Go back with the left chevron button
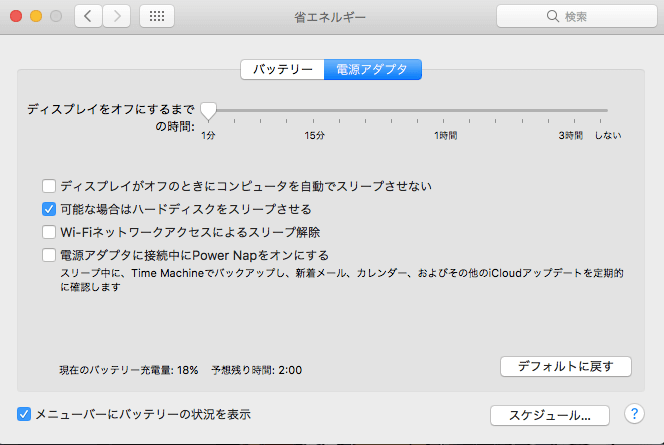 (x=88, y=16)
